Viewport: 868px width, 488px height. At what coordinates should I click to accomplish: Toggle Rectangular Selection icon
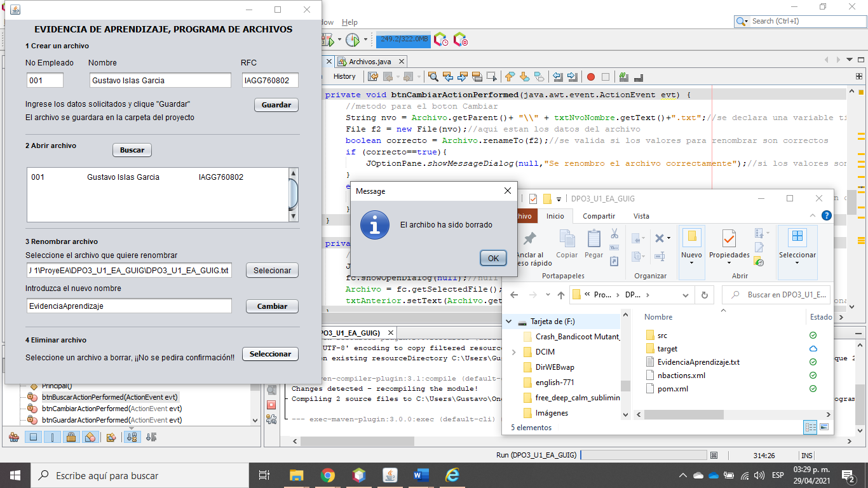click(x=492, y=77)
